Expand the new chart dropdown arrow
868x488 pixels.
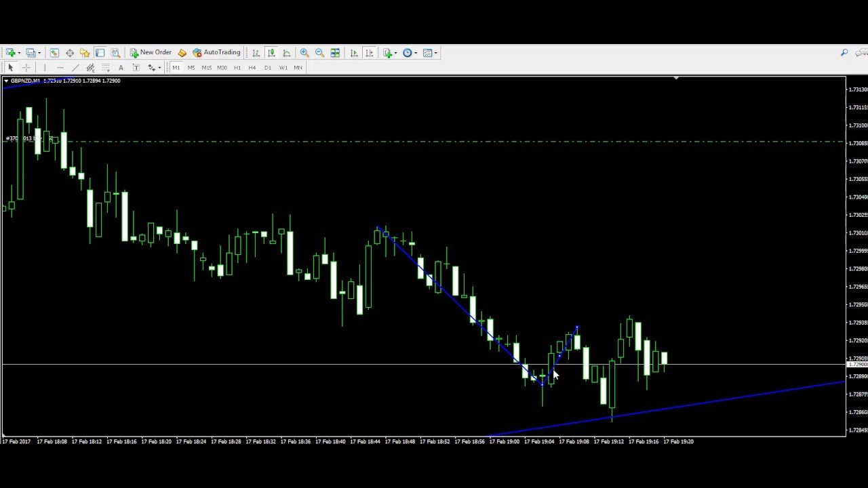point(19,53)
